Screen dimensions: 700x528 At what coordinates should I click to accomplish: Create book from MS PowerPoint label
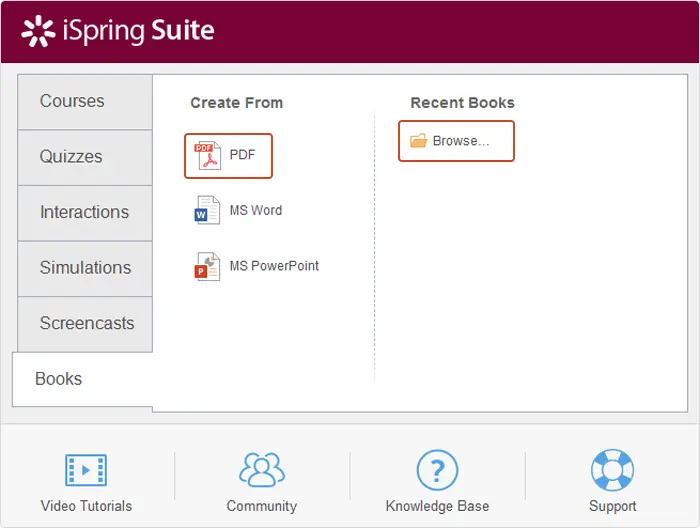point(274,266)
